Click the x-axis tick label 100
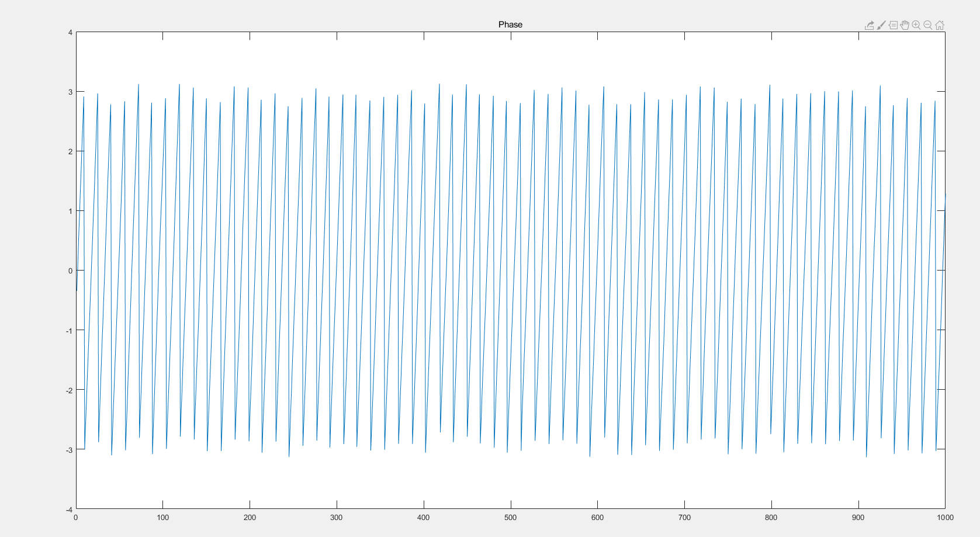Image resolution: width=980 pixels, height=537 pixels. click(x=163, y=517)
